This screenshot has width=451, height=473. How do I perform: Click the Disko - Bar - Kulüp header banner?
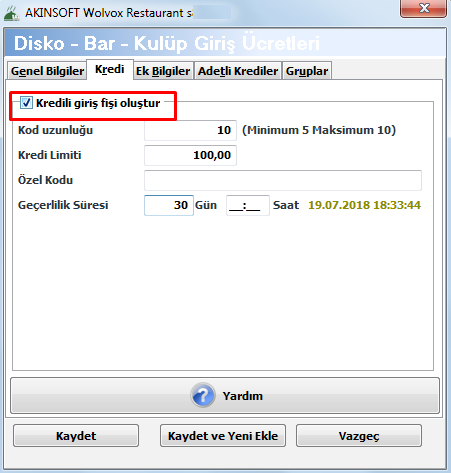point(225,43)
